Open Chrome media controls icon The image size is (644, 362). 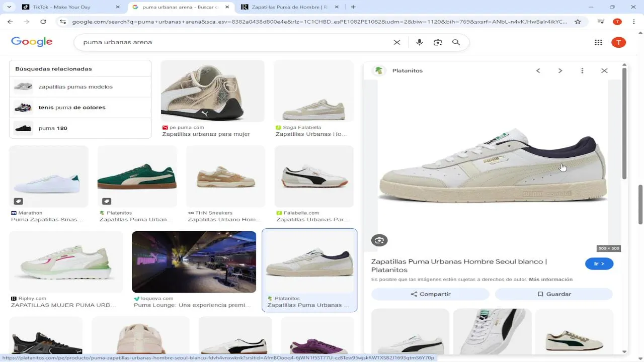coord(601,22)
